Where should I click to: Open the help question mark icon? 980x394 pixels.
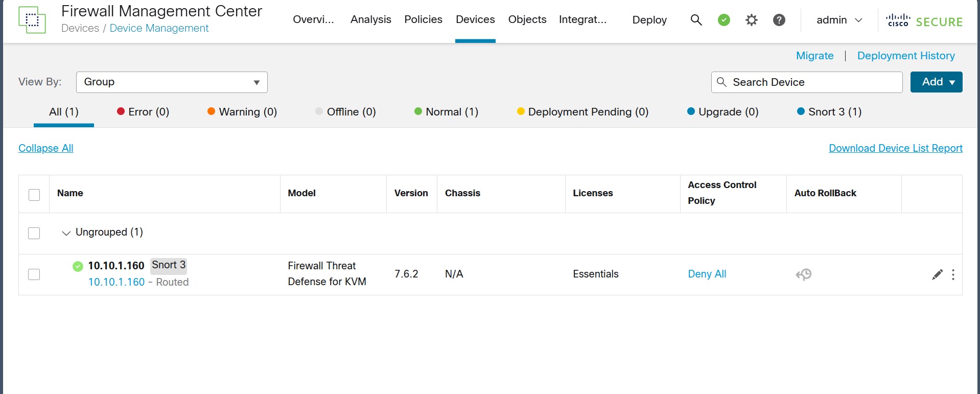[x=779, y=20]
